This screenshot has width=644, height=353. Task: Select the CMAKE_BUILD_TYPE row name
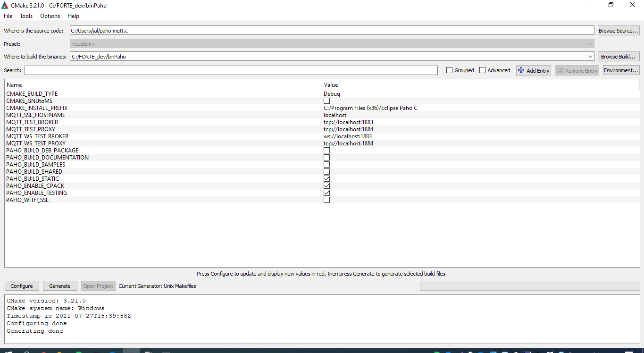point(32,94)
